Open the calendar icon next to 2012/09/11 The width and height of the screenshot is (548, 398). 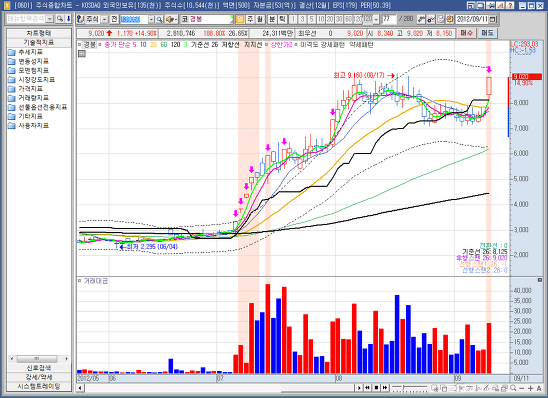click(x=492, y=19)
